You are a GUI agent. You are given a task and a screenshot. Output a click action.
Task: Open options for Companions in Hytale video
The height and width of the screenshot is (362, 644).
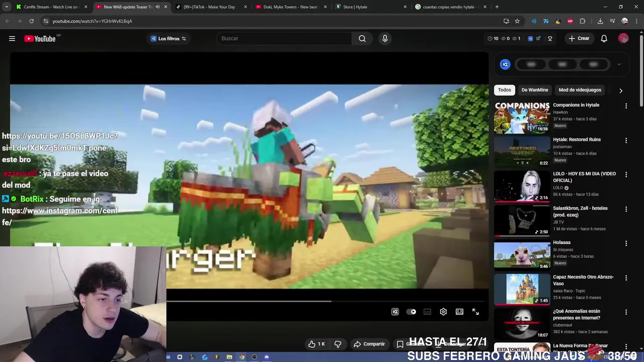(626, 106)
